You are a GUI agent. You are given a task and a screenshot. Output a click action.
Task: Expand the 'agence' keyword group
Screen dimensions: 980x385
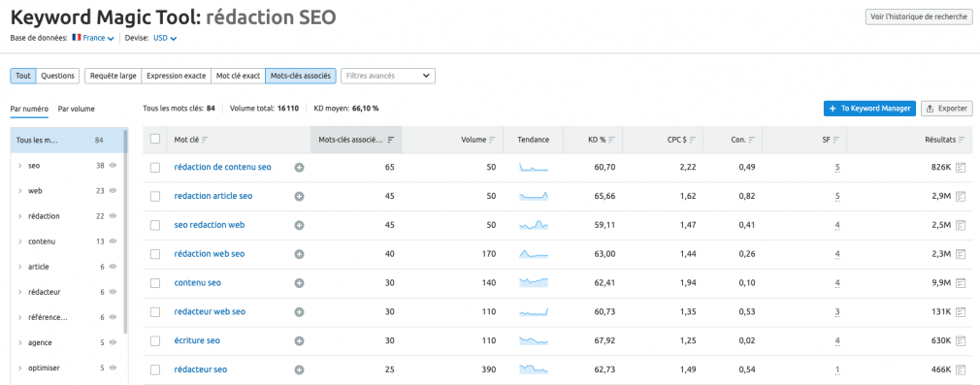pos(20,342)
